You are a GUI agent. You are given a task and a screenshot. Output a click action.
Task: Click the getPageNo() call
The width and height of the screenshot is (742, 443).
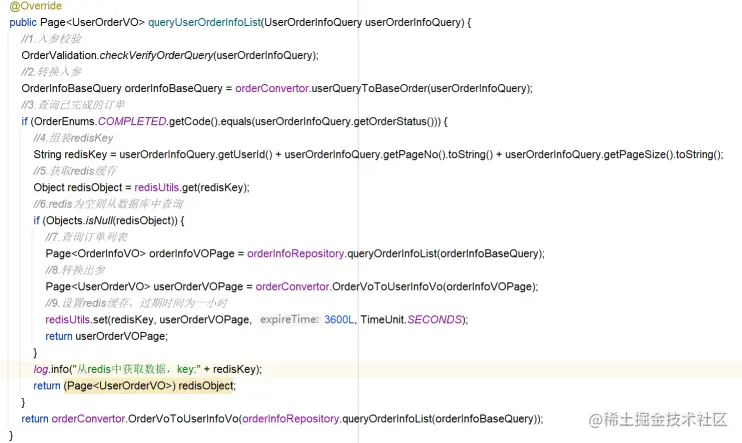(x=414, y=155)
